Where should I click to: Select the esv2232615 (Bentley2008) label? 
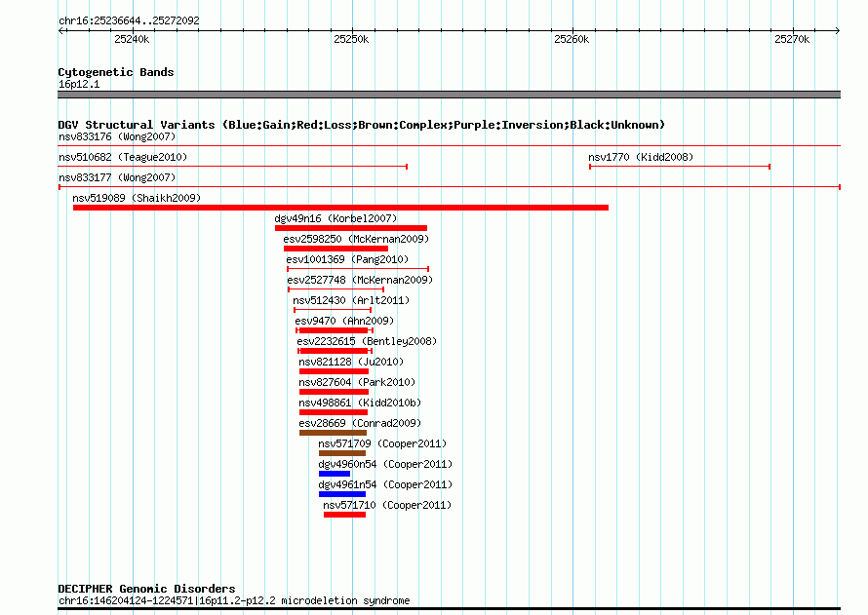coord(367,341)
